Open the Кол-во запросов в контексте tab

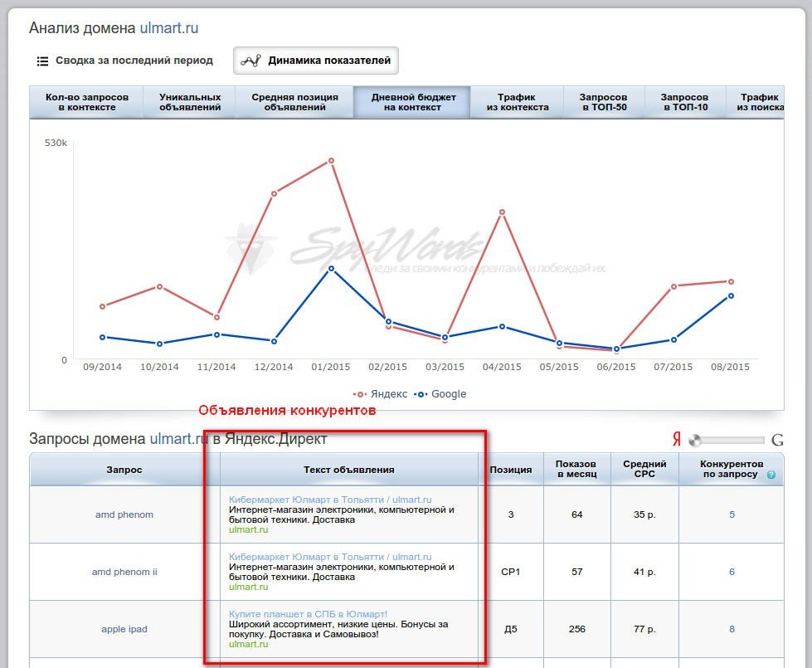pyautogui.click(x=87, y=102)
